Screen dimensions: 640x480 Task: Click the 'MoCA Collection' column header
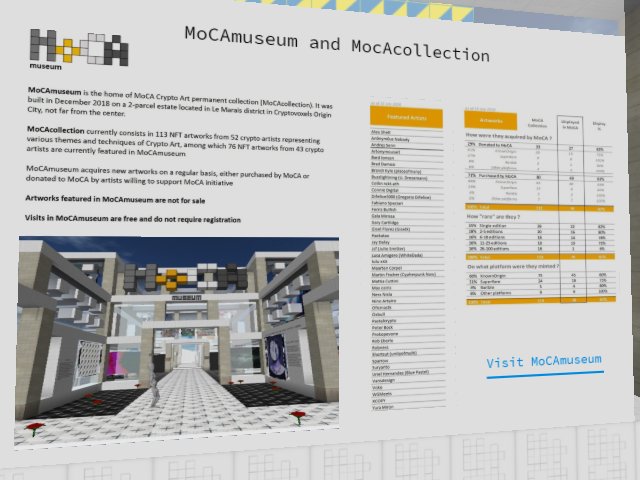coord(537,123)
